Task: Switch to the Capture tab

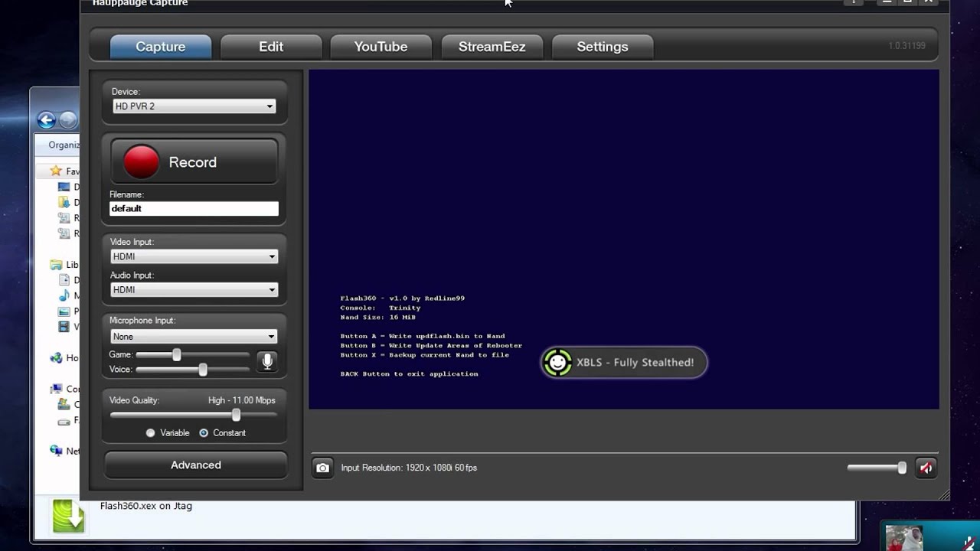Action: pyautogui.click(x=160, y=47)
